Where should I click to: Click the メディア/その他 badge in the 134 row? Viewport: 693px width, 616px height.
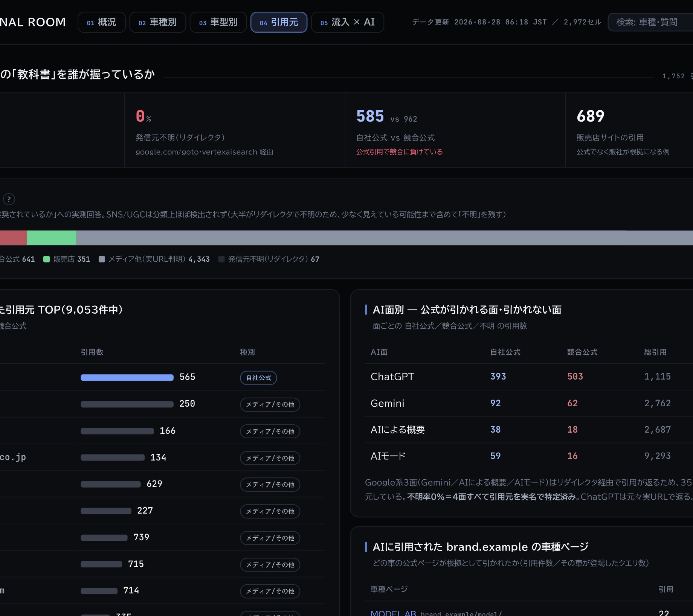(x=270, y=458)
